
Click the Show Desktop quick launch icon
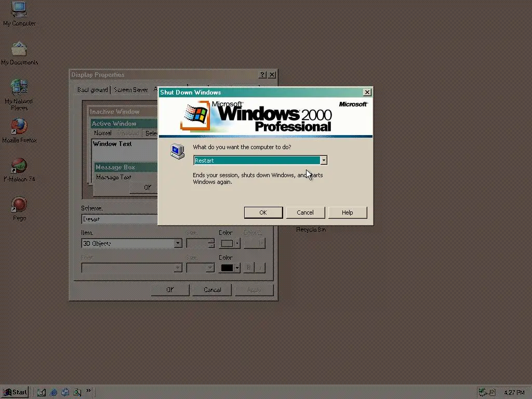pos(42,392)
